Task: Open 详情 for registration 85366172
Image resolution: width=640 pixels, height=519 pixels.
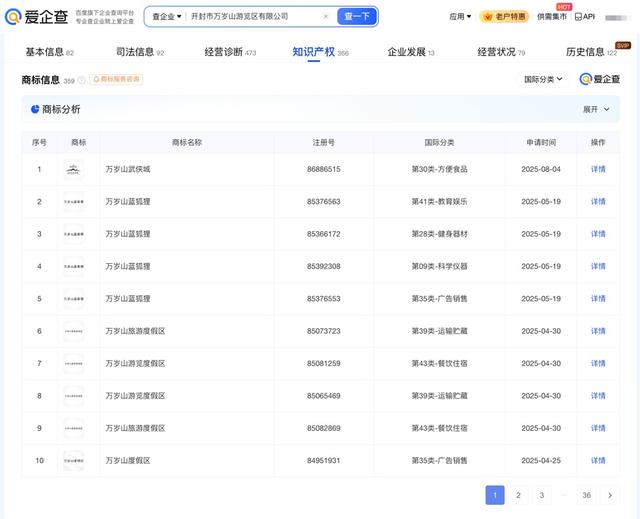Action: pyautogui.click(x=598, y=234)
